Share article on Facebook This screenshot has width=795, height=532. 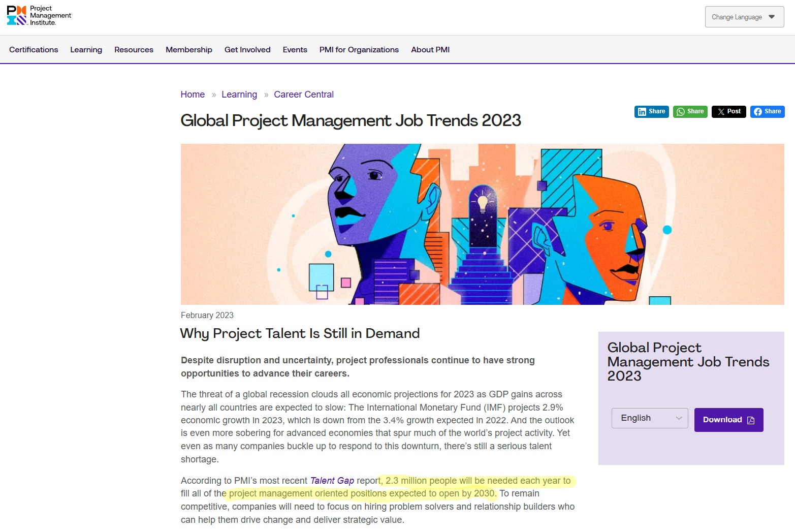[768, 112]
